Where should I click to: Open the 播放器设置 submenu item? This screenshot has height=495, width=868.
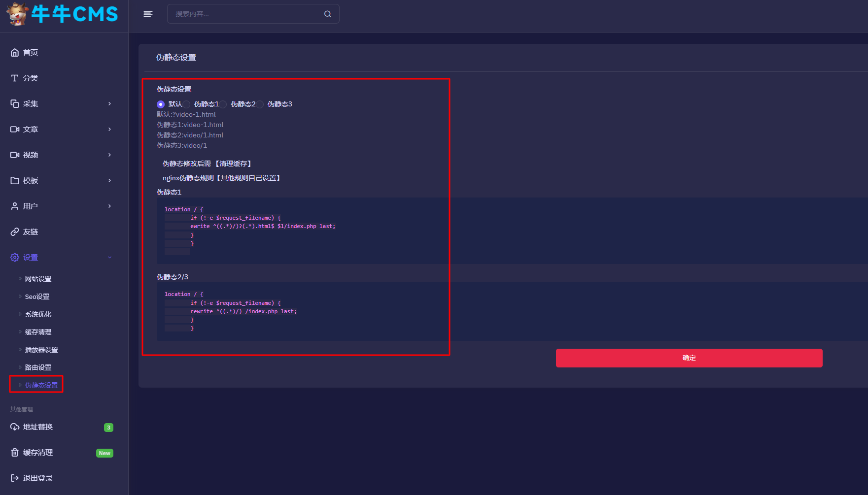[x=41, y=350]
